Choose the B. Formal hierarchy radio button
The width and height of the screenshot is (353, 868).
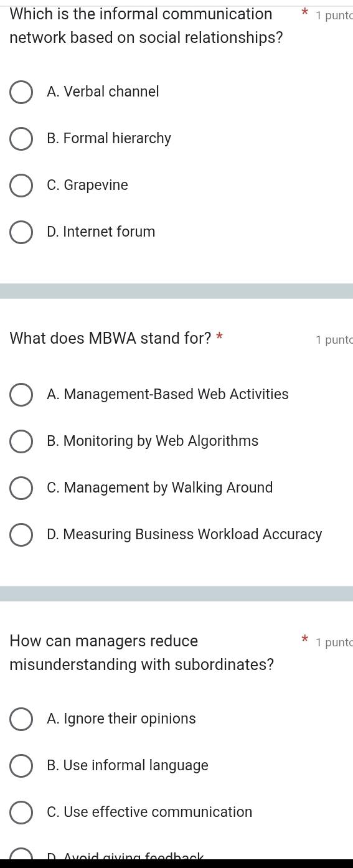(21, 138)
